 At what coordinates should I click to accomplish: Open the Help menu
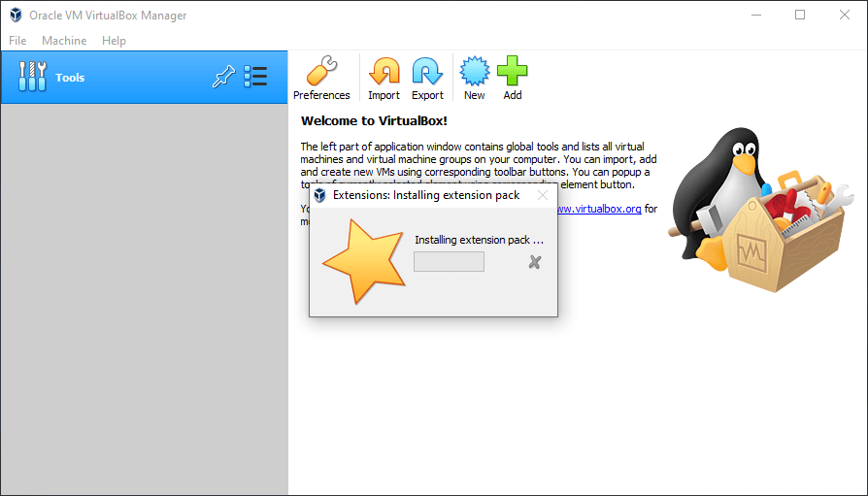click(114, 41)
